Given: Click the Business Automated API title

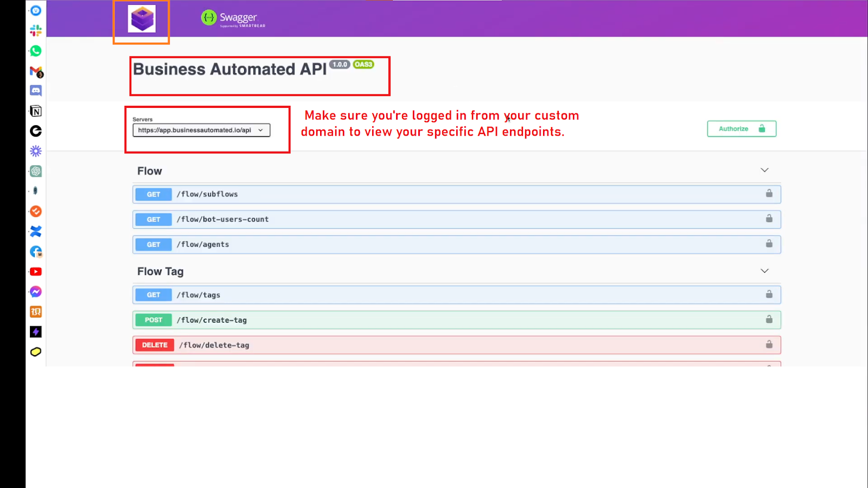Looking at the screenshot, I should (230, 69).
